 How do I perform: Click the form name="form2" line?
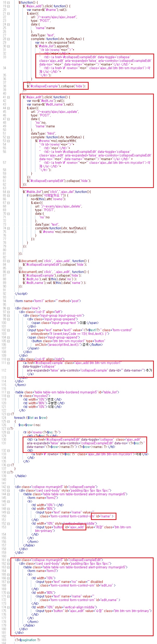43,498
